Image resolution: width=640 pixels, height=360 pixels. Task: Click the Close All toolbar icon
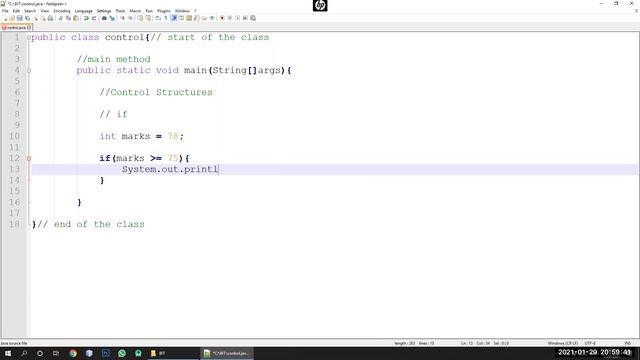tap(43, 18)
